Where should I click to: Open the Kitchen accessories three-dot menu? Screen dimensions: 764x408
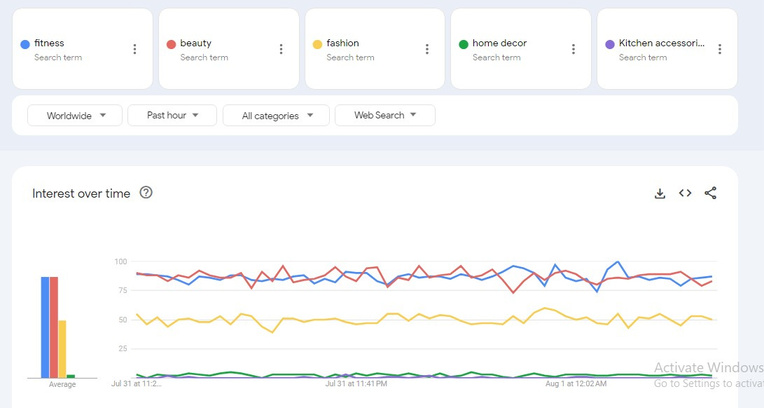[719, 49]
